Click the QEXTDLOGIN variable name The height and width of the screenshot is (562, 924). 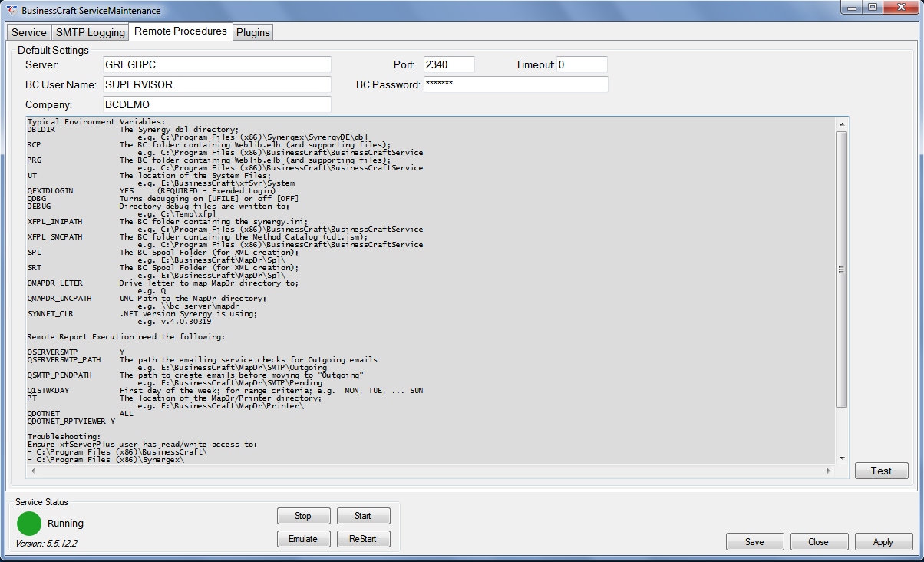(x=51, y=191)
